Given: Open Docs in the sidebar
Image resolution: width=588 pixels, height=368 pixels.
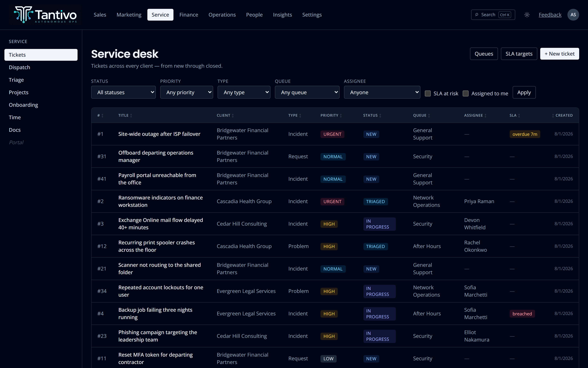Looking at the screenshot, I should click(x=41, y=130).
